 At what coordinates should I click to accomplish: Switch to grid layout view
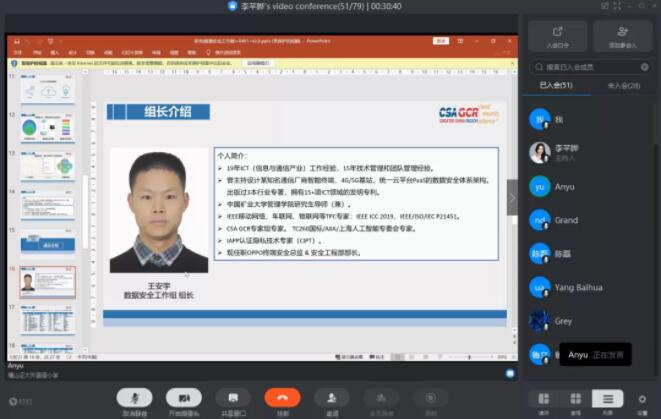(x=575, y=398)
